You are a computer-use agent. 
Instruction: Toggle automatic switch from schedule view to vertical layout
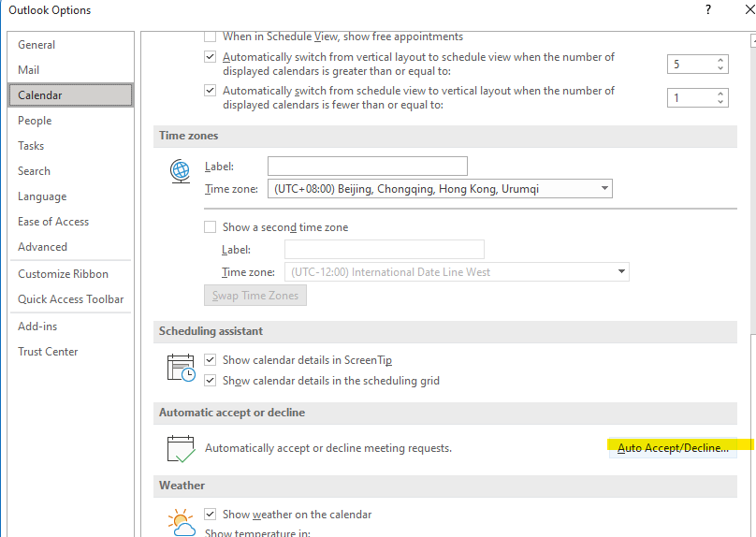point(210,91)
